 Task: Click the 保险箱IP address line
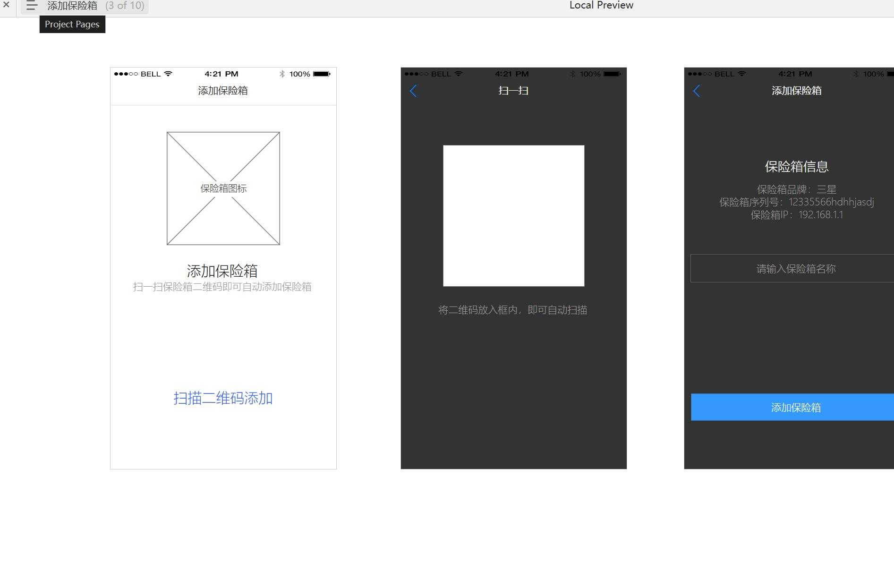796,215
